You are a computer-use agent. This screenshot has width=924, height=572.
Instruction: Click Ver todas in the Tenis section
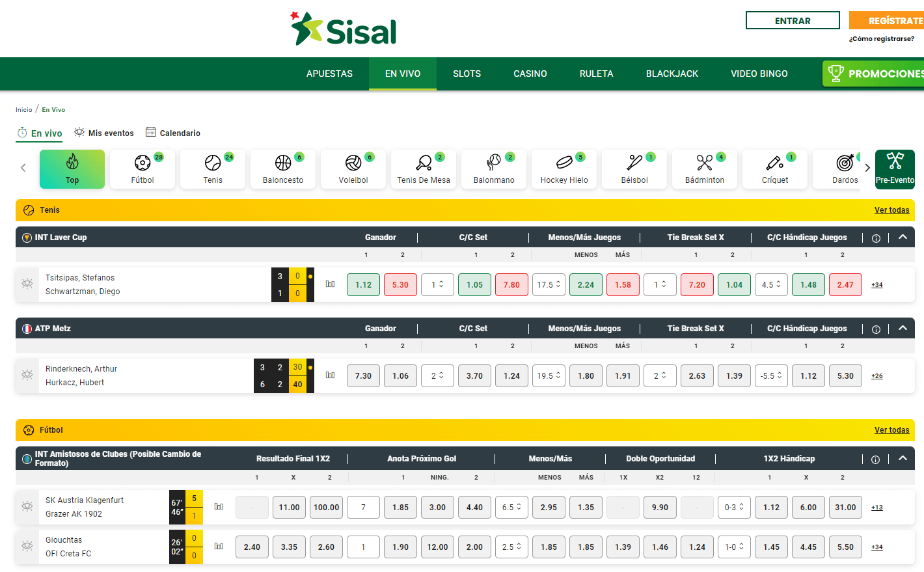pyautogui.click(x=891, y=210)
